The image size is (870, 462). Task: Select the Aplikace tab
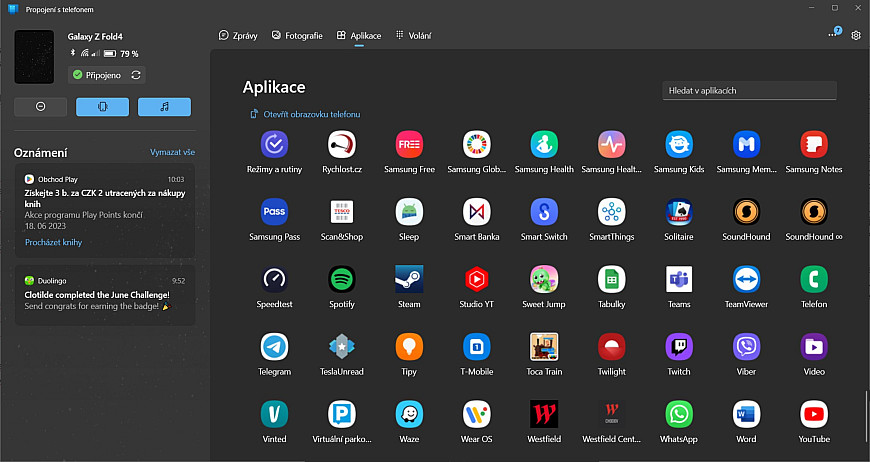pos(359,35)
